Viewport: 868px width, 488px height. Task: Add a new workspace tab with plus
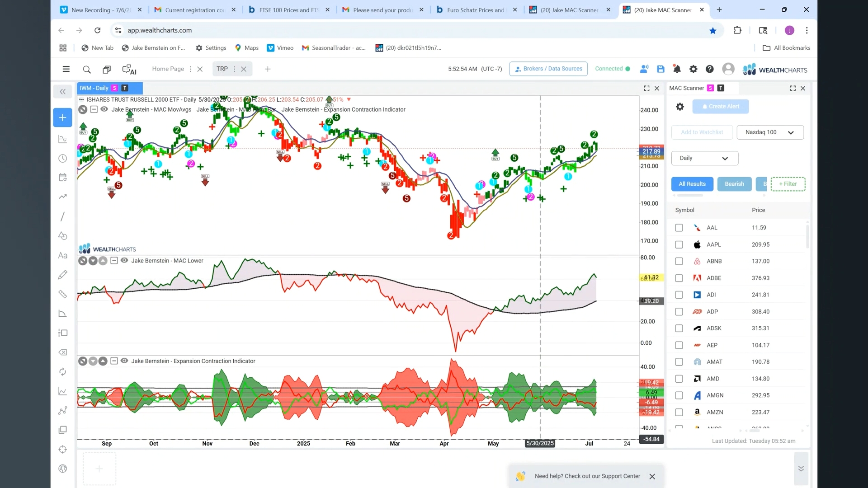point(268,69)
